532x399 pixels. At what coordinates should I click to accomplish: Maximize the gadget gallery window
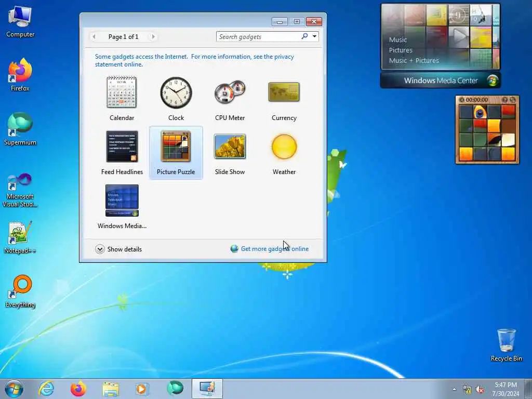(297, 22)
